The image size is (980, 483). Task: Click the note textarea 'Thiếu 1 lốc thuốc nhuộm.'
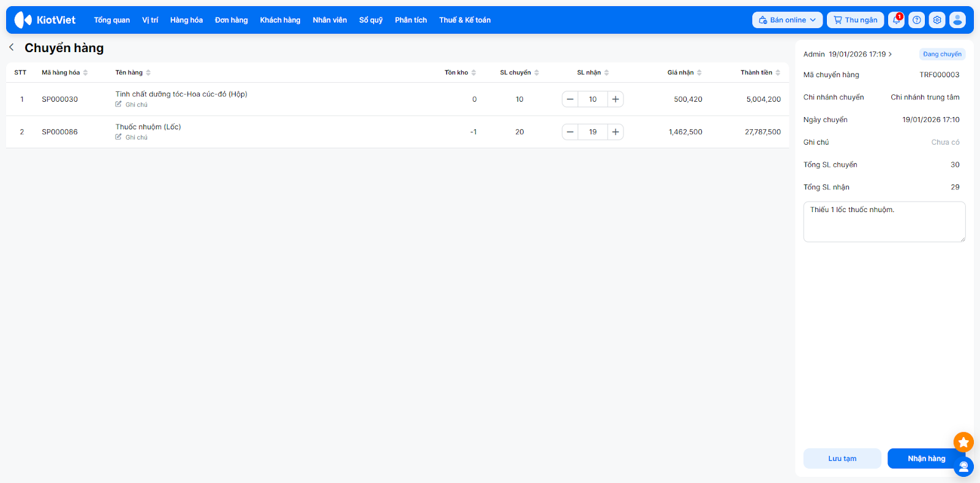pos(884,222)
